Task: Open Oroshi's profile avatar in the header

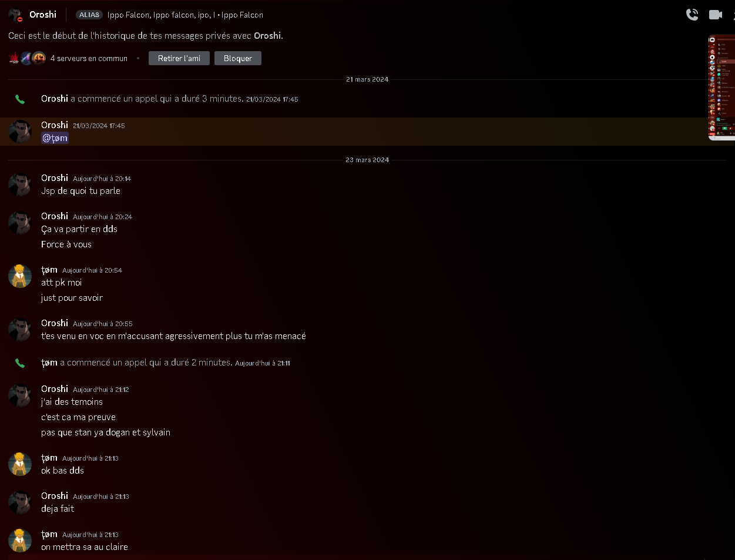Action: 15,15
